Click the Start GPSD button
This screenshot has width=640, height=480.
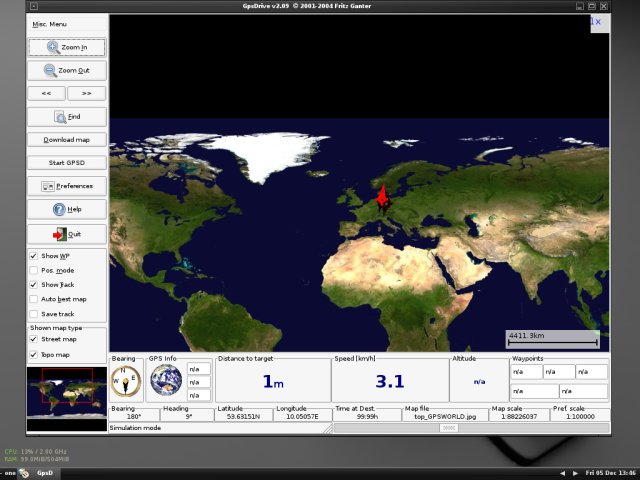click(67, 163)
